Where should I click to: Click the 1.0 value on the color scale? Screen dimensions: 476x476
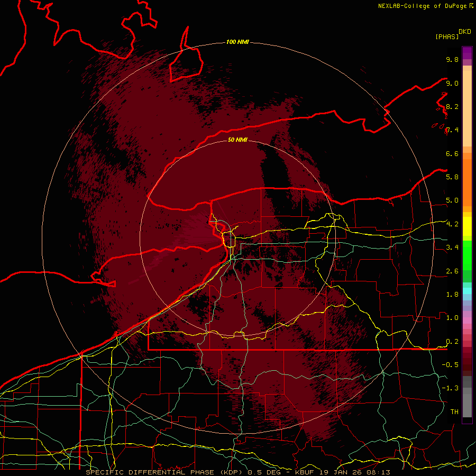[x=452, y=318]
